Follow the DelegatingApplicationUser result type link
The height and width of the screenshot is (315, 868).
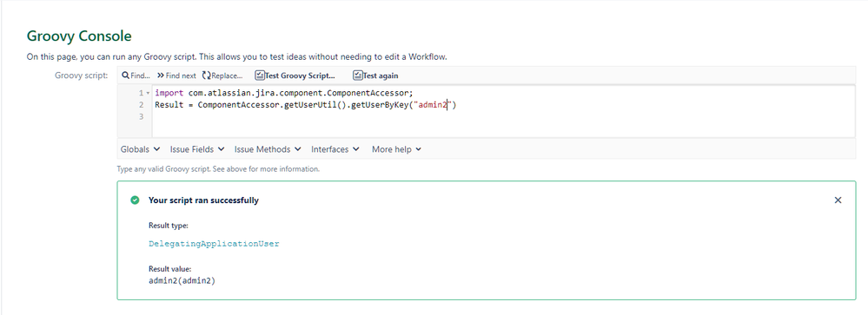click(x=214, y=244)
